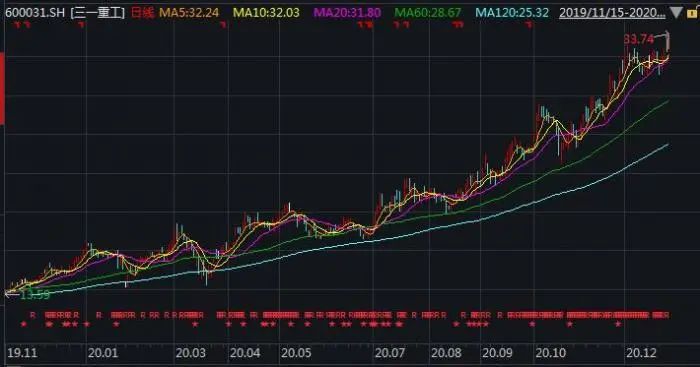This screenshot has width=700, height=367.
Task: Click the first red star event marker
Action: 24,324
